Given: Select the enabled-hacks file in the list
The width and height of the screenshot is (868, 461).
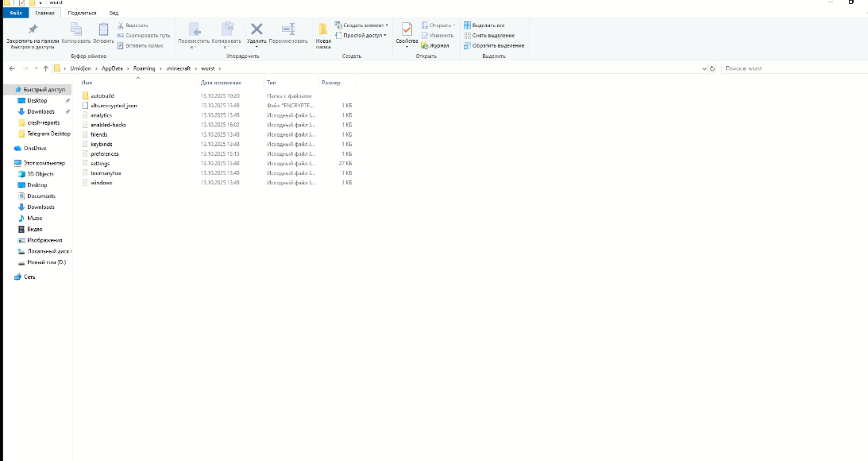Looking at the screenshot, I should [108, 125].
